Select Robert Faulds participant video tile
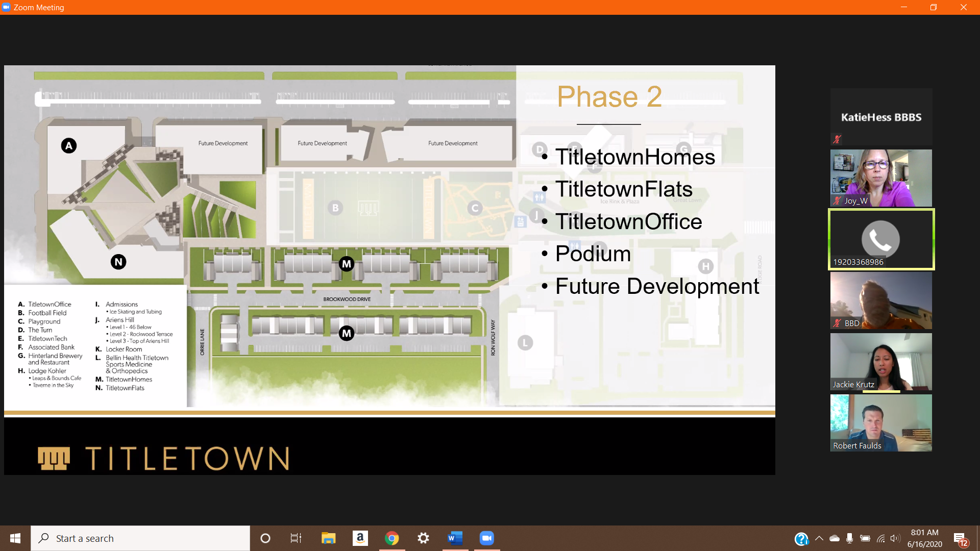The width and height of the screenshot is (980, 551). 881,423
